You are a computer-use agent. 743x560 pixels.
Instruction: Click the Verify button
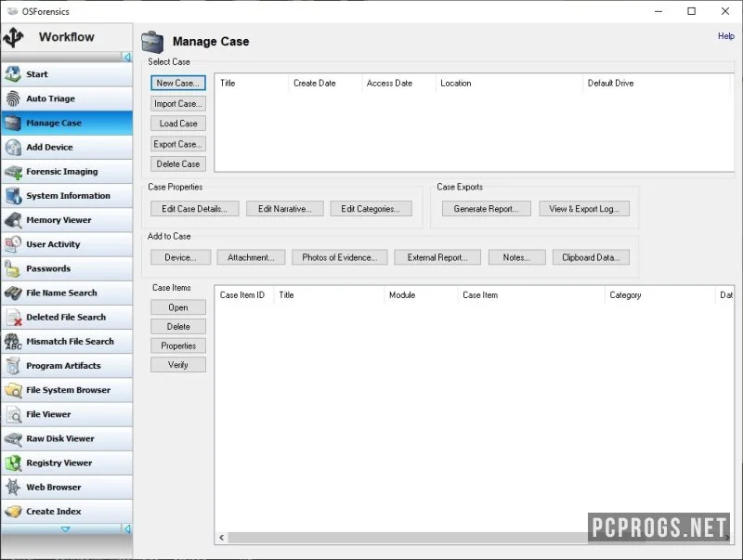tap(178, 365)
